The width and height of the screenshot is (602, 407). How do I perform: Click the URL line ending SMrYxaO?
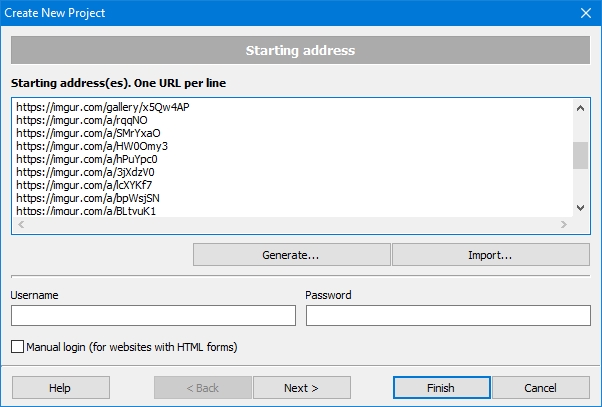(88, 133)
